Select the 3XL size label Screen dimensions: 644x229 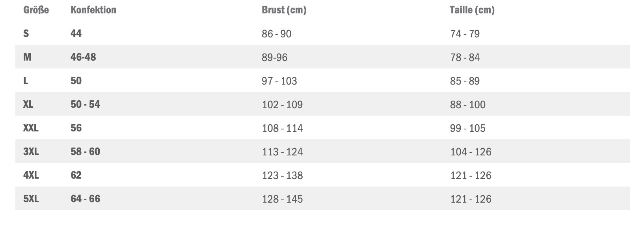pyautogui.click(x=31, y=151)
